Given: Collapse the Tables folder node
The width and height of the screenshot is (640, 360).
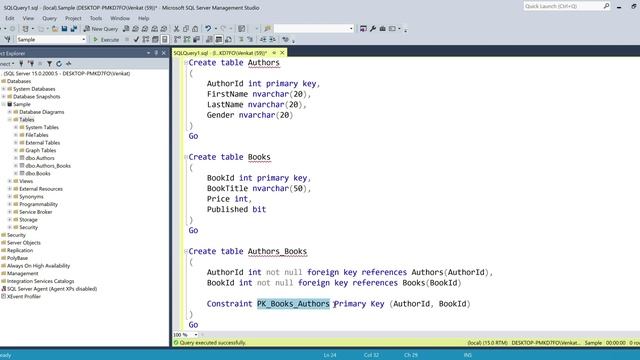Looking at the screenshot, I should click(x=9, y=120).
